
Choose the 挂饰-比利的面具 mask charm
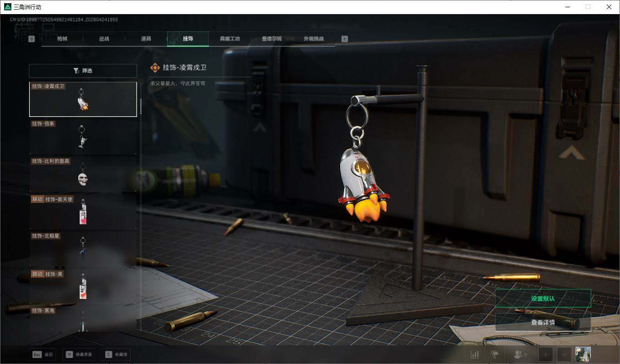(x=83, y=174)
